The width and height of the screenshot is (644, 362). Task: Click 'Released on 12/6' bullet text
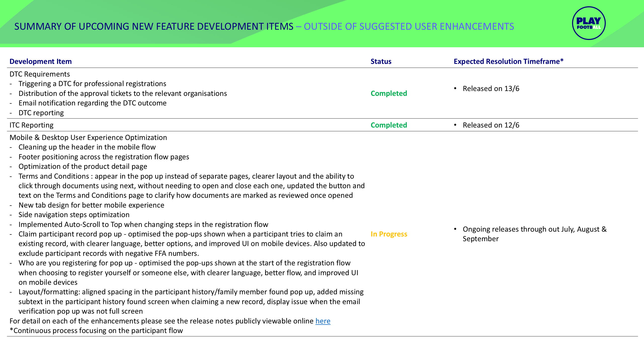pos(491,125)
